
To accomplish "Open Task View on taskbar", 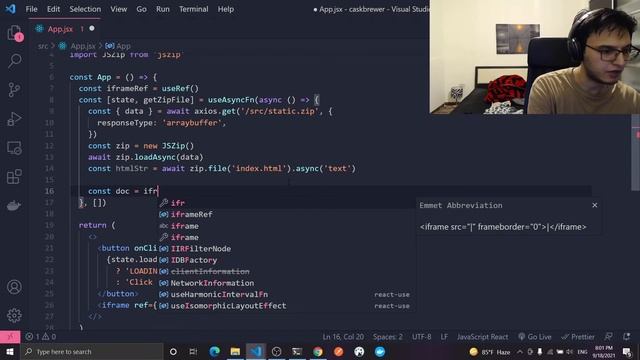I will click(x=193, y=351).
